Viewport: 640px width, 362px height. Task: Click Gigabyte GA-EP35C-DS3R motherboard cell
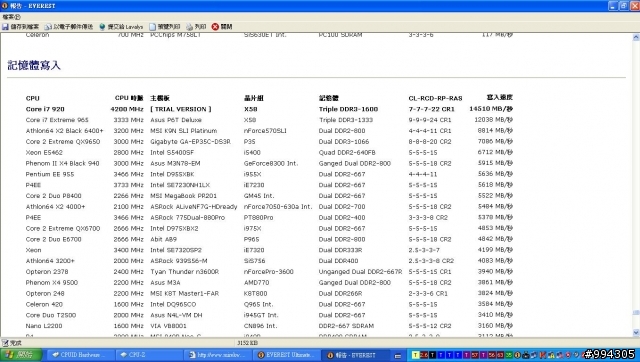coord(190,142)
